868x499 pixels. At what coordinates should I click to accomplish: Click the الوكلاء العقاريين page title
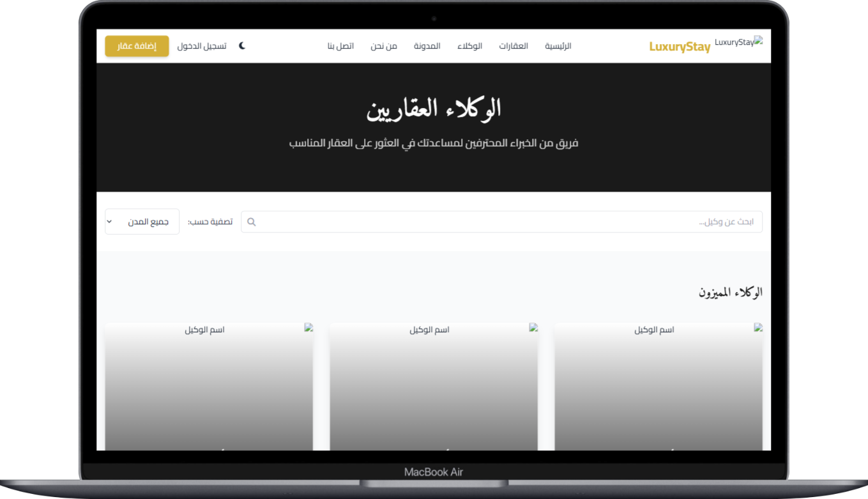click(434, 110)
